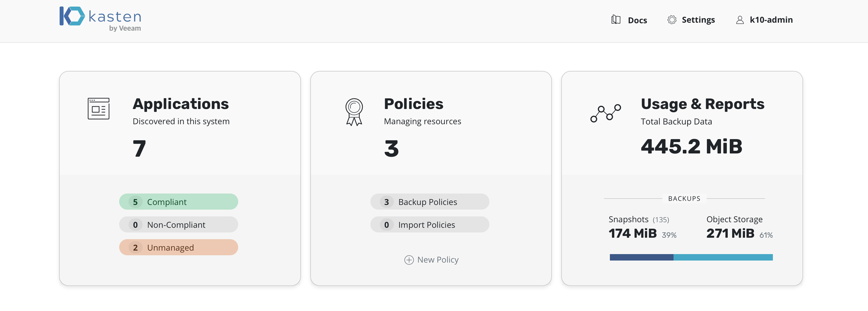Screen dimensions: 868x311
Task: Show the 5 Compliant applications
Action: [178, 202]
